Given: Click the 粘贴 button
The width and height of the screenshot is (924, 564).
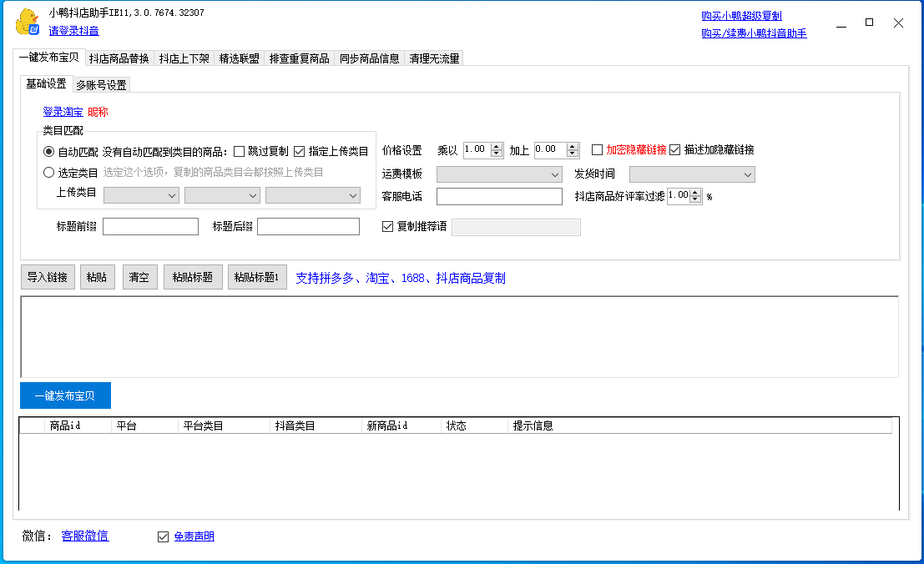Looking at the screenshot, I should pyautogui.click(x=97, y=277).
